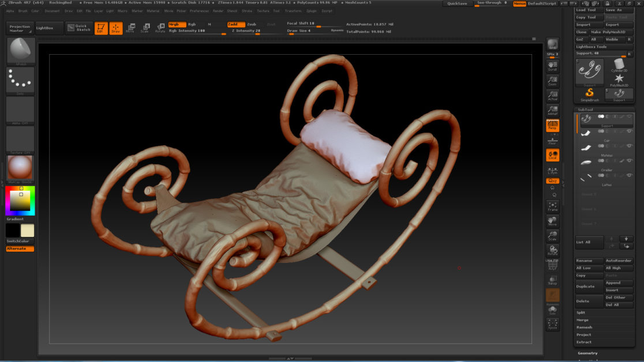Enable Edit mode in the top toolbar
644x362 pixels.
[x=100, y=28]
